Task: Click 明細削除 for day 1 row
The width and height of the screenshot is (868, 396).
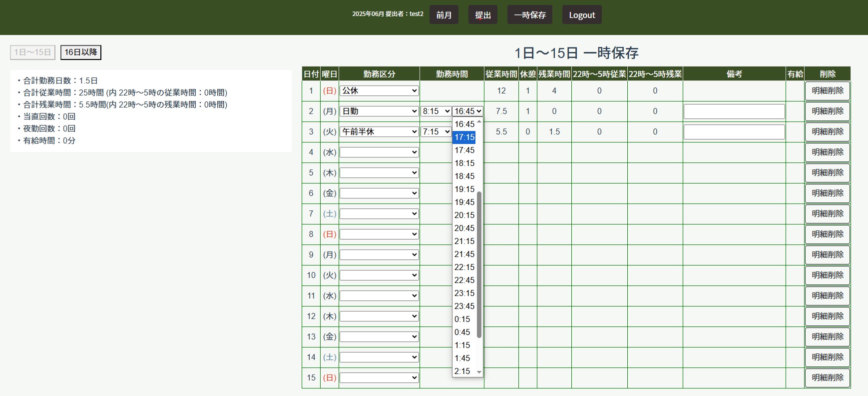Action: pyautogui.click(x=827, y=90)
